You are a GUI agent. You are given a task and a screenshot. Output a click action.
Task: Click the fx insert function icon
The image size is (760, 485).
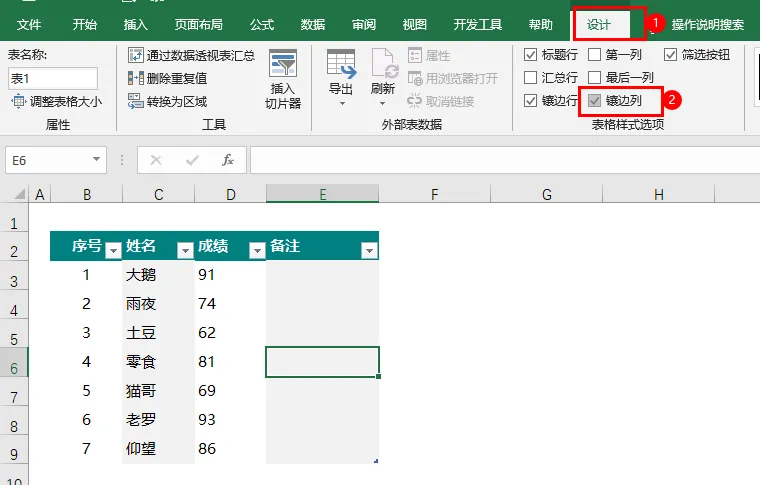point(227,160)
